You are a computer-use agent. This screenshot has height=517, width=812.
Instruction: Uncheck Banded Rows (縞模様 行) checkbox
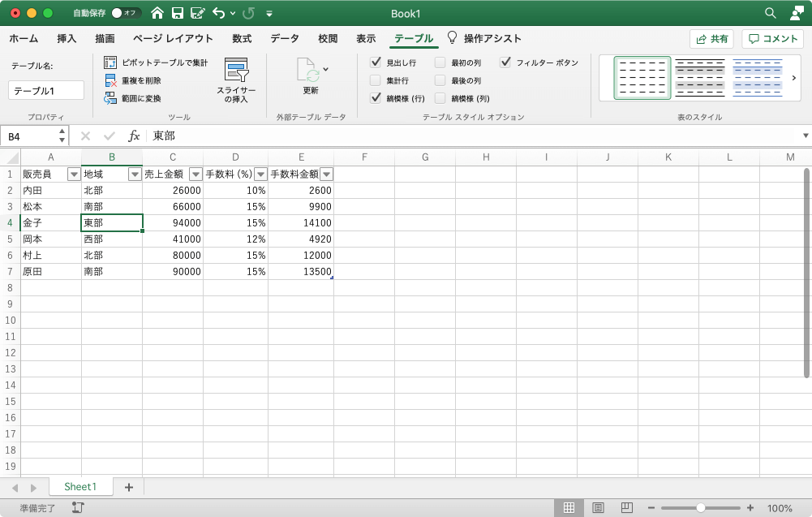point(376,98)
